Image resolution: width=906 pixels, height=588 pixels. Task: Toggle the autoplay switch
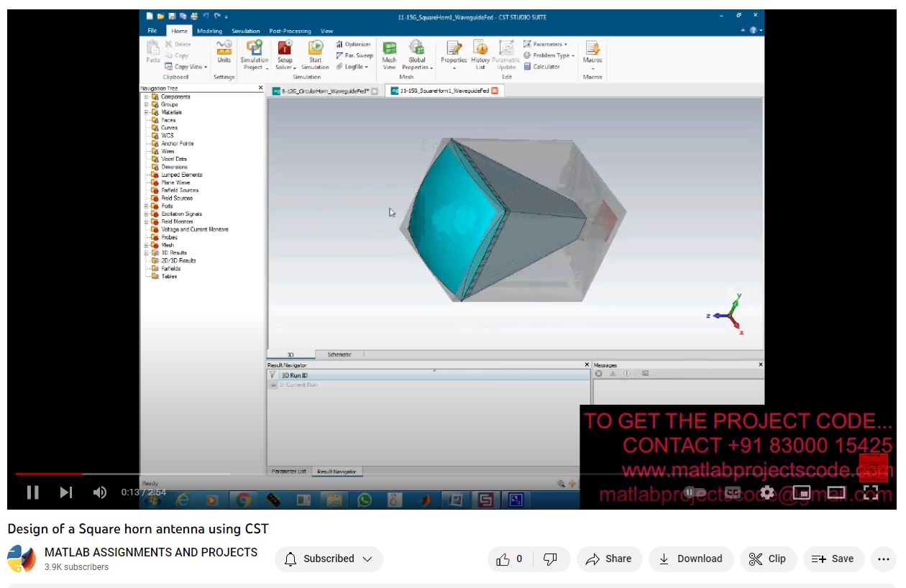(x=694, y=492)
